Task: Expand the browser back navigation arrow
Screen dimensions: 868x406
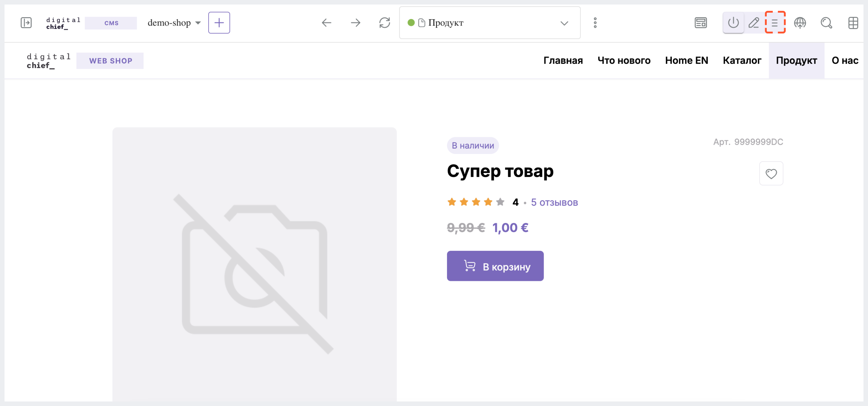Action: [x=327, y=23]
